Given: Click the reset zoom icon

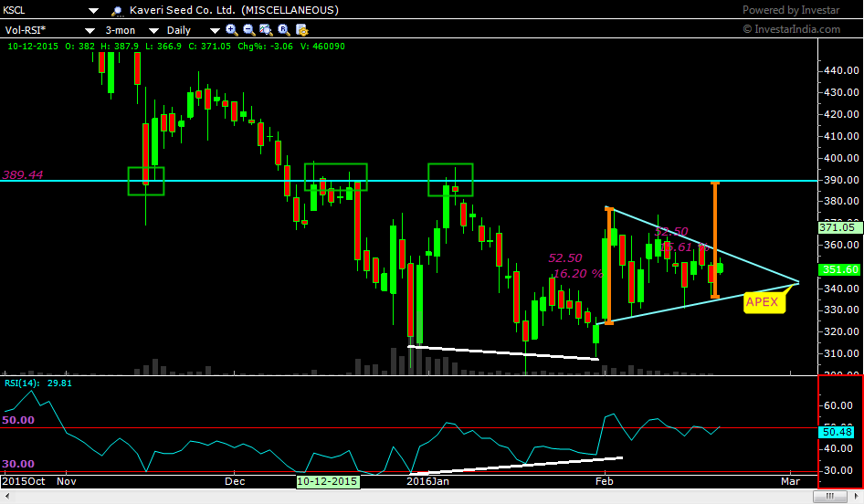Looking at the screenshot, I should [x=284, y=30].
